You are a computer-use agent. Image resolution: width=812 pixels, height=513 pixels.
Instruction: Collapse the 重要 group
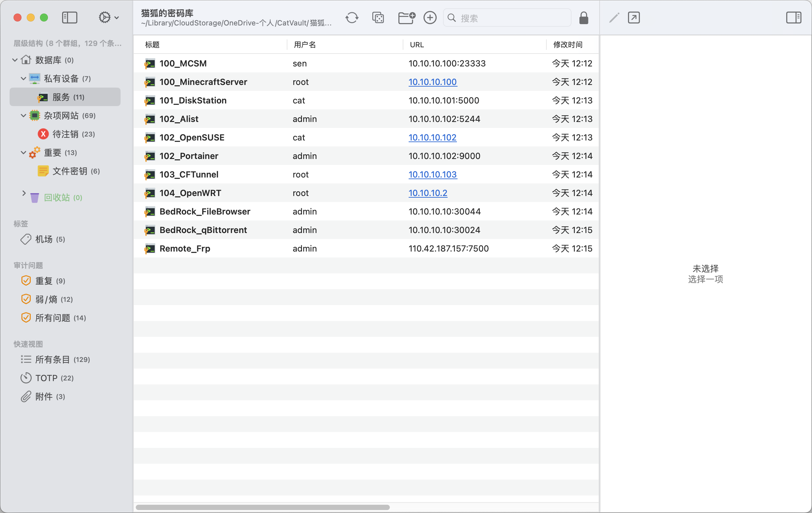(23, 153)
